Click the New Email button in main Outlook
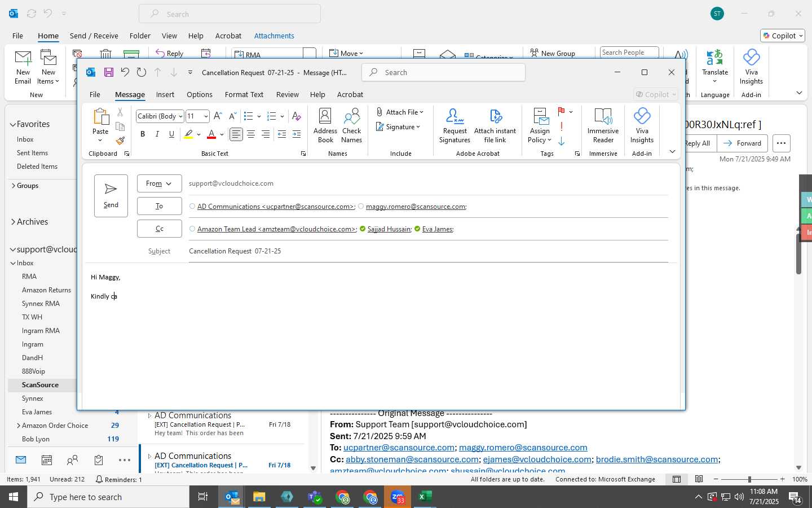Viewport: 812px width, 508px height. pos(23,67)
